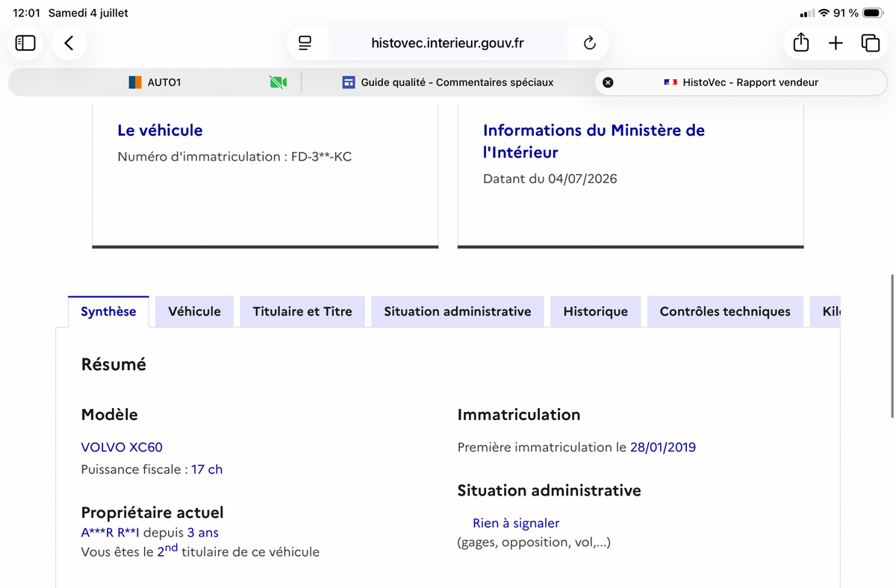Open the share sheet icon
Image resolution: width=896 pixels, height=588 pixels.
point(801,43)
